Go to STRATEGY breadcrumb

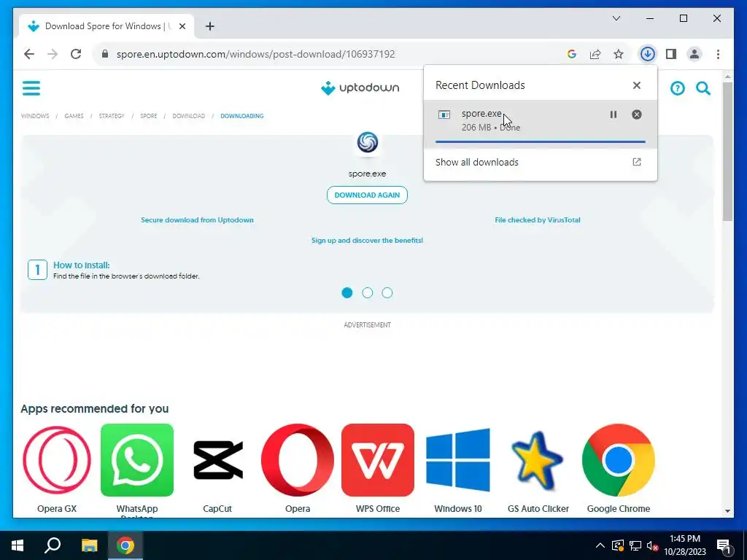(112, 116)
